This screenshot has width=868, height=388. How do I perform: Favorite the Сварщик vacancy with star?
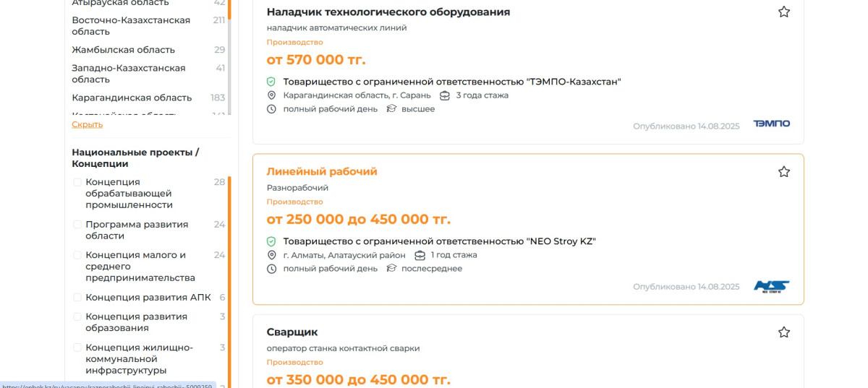pos(783,332)
